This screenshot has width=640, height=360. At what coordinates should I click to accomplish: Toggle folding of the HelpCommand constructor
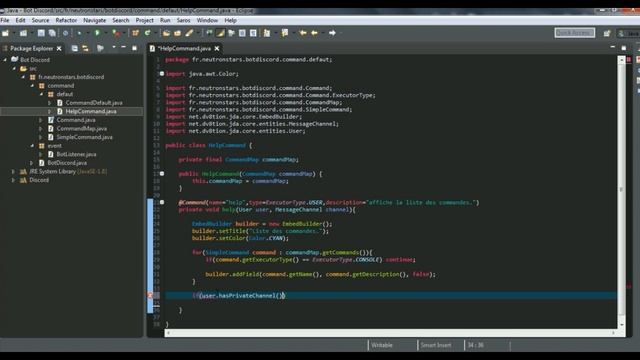[162, 174]
